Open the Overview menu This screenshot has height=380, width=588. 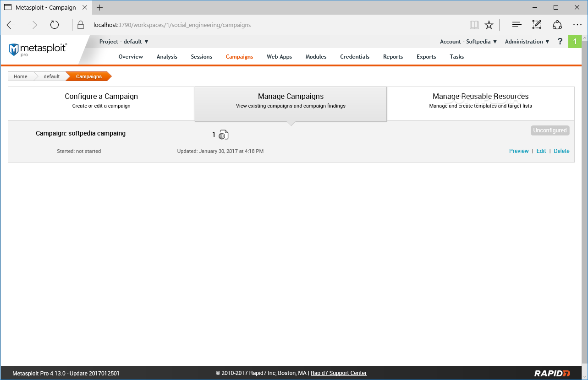(x=131, y=57)
